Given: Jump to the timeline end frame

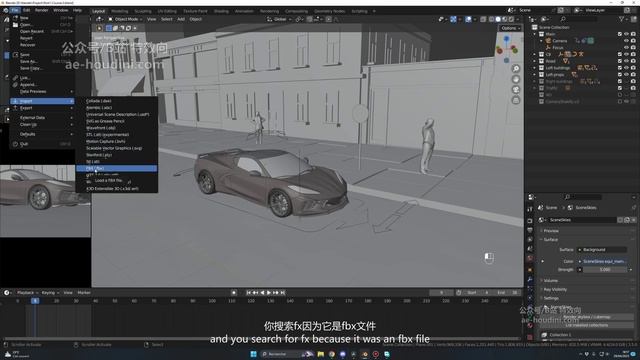Looking at the screenshot, I should coord(283,293).
